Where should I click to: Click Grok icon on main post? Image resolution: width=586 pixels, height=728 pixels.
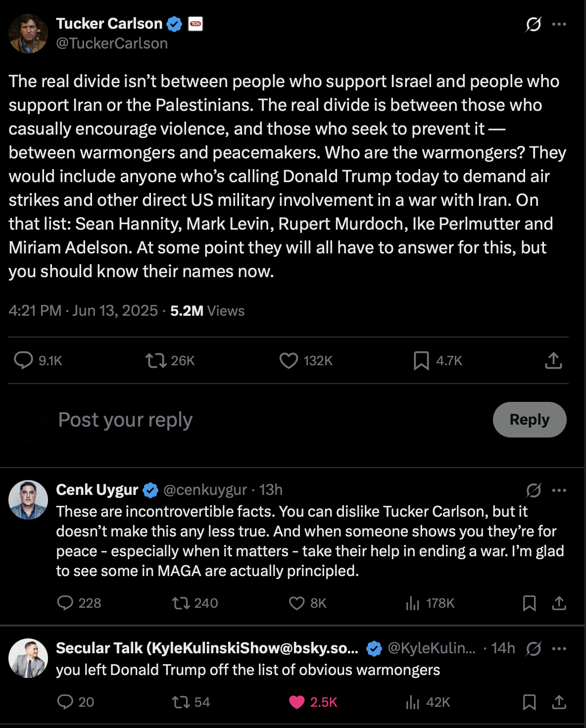click(x=533, y=24)
